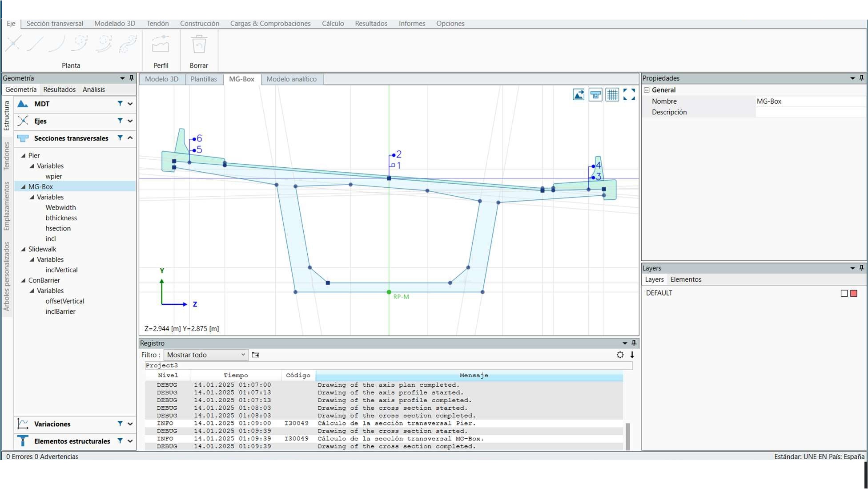Filter the MDT section with funnel icon
Image resolution: width=868 pixels, height=489 pixels.
coord(120,104)
